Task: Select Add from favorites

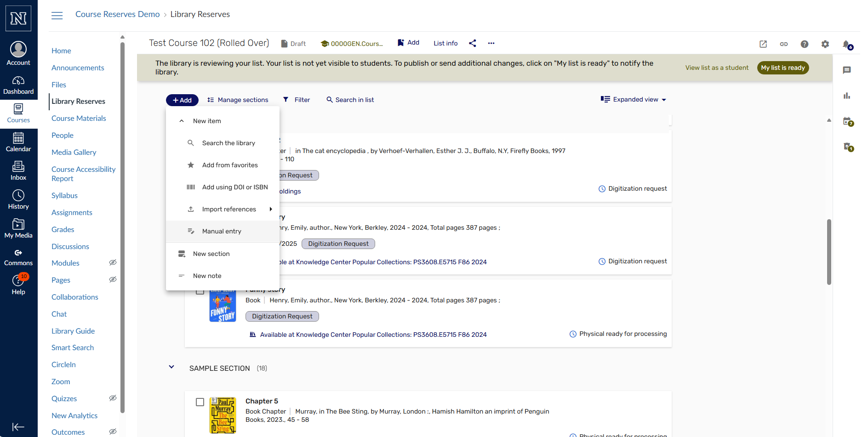Action: 223,165
